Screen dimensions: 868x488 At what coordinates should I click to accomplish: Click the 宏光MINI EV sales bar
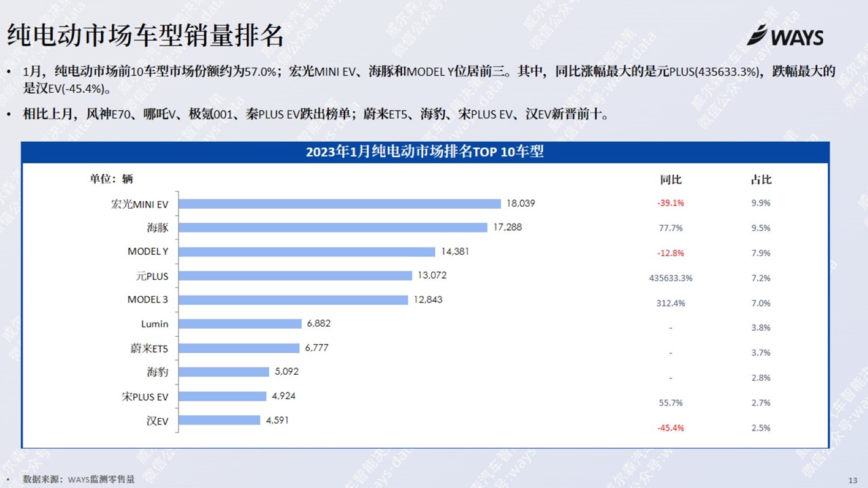point(340,203)
